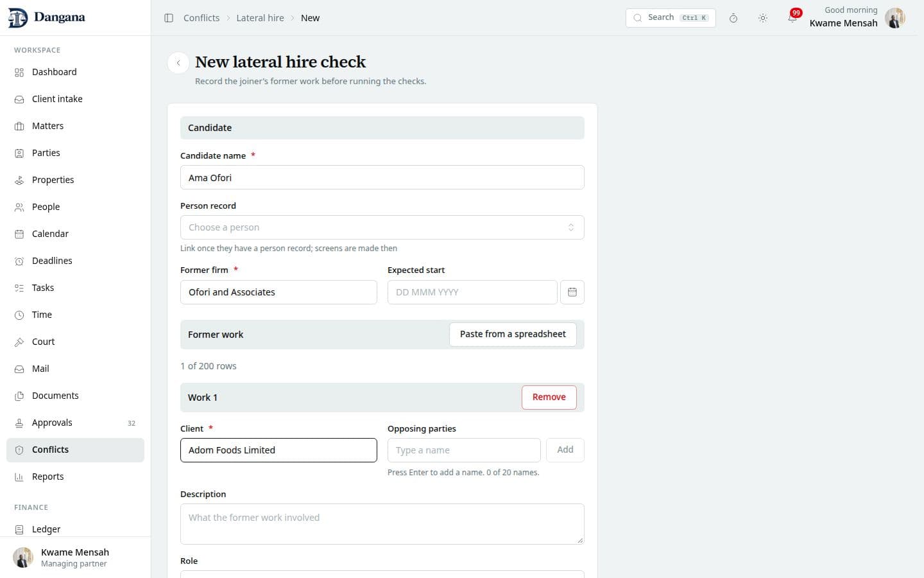The width and height of the screenshot is (924, 578).
Task: Click the back arrow beside the page title
Action: pos(178,63)
